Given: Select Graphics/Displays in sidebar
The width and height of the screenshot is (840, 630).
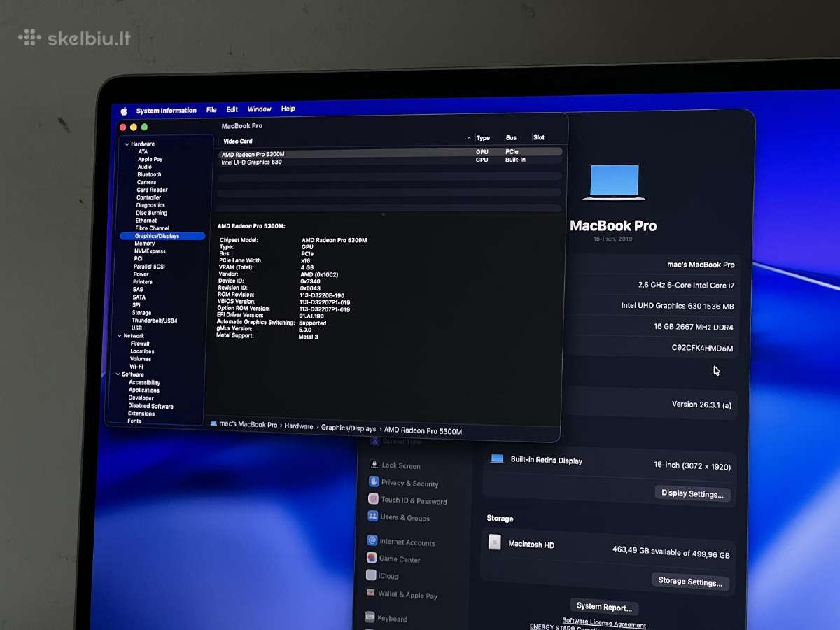Looking at the screenshot, I should click(162, 236).
